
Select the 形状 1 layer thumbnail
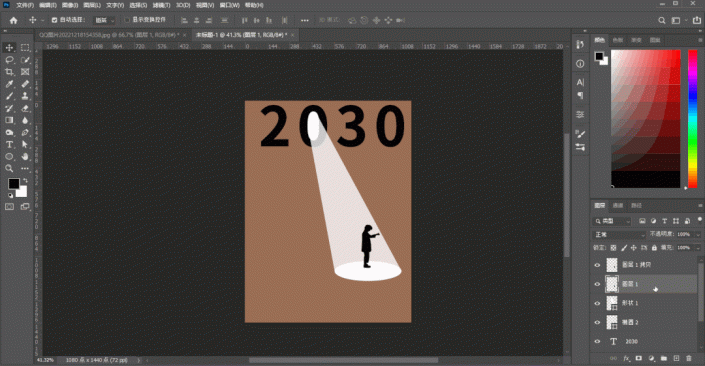pos(612,303)
